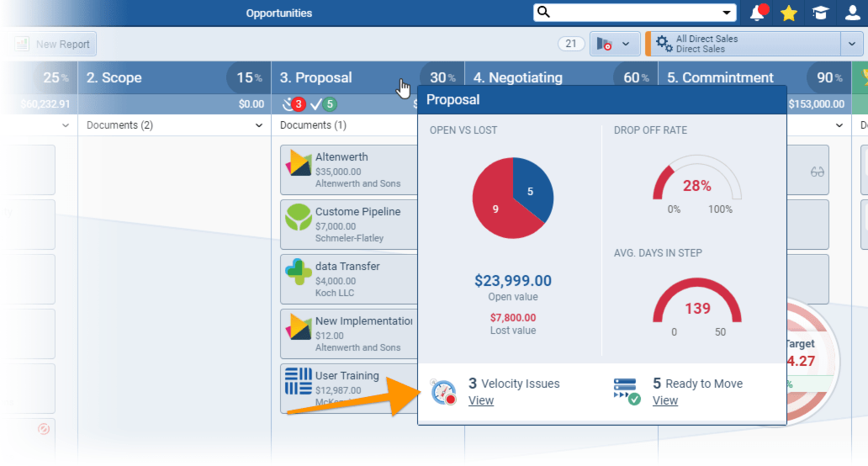Click the yellow star favorites icon

pyautogui.click(x=789, y=13)
